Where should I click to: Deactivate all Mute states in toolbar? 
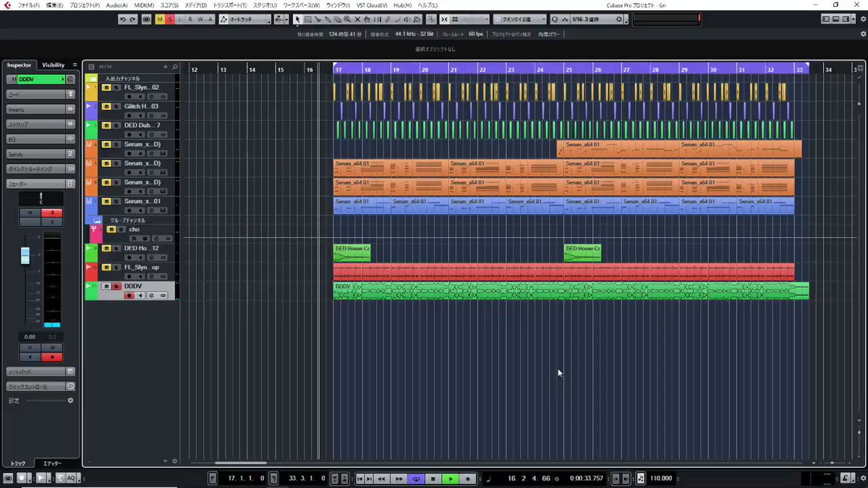click(160, 19)
